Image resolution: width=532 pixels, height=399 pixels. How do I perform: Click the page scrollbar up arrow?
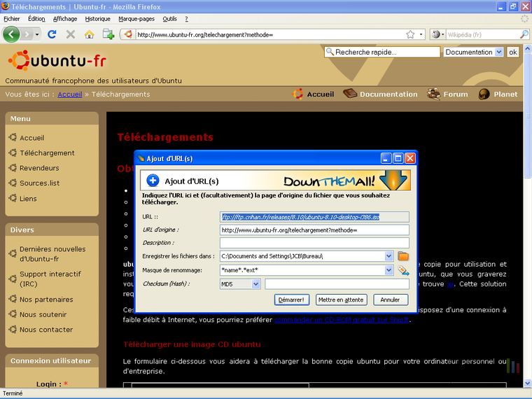[x=527, y=48]
